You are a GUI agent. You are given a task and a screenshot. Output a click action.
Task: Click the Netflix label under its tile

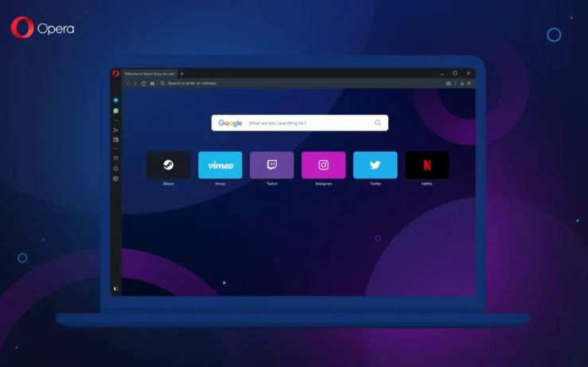(426, 183)
